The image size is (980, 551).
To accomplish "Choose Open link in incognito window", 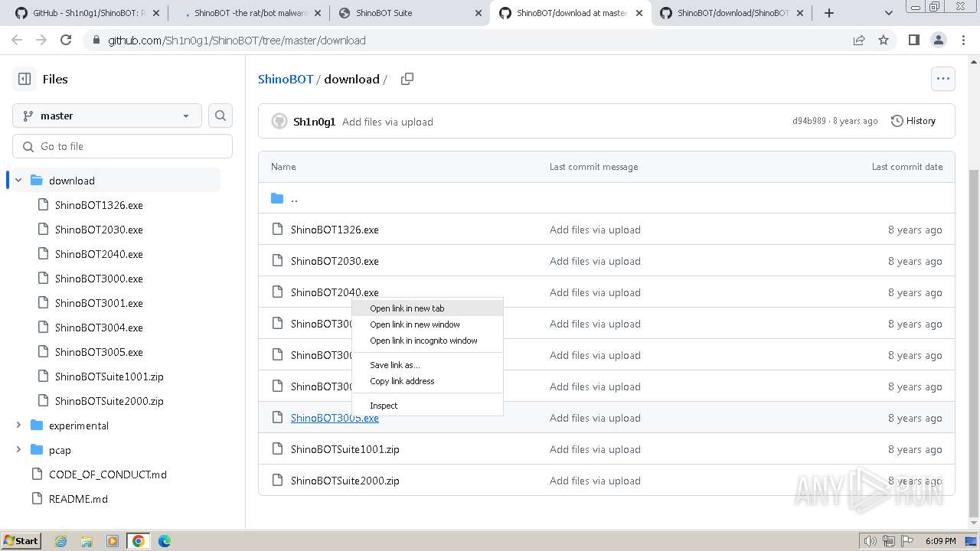I will pos(427,341).
